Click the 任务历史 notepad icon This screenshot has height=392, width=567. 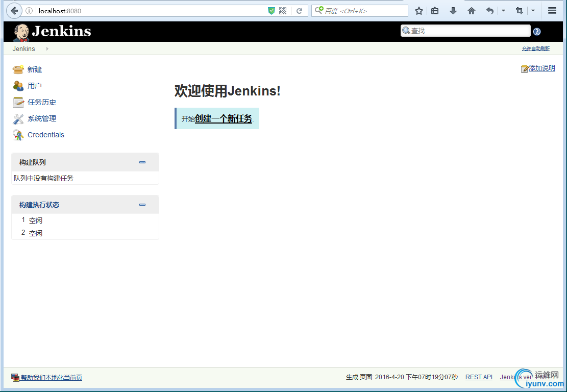coord(18,103)
